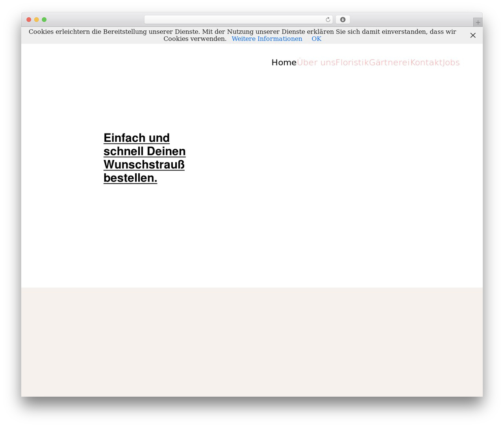This screenshot has height=427, width=504.
Task: Close the window with the red button
Action: coord(29,20)
